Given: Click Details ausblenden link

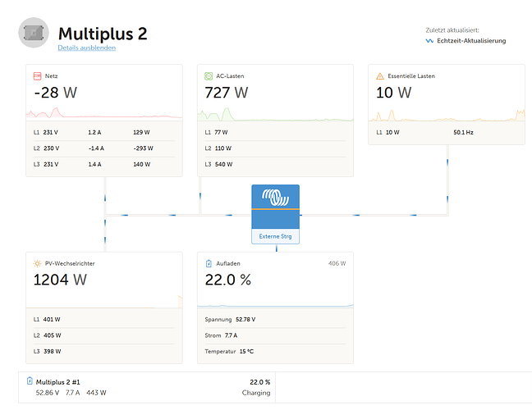Looking at the screenshot, I should pyautogui.click(x=86, y=48).
